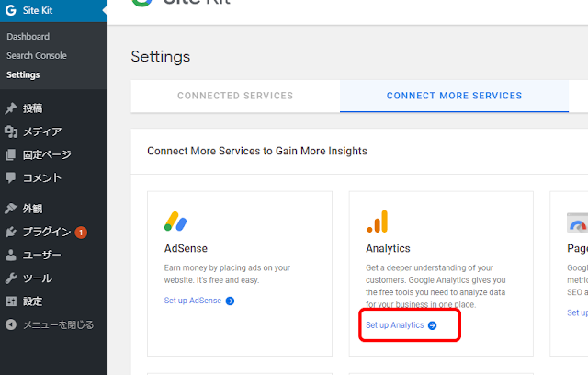
Task: Click the arrow icon after Set up Analytics
Action: tap(432, 325)
